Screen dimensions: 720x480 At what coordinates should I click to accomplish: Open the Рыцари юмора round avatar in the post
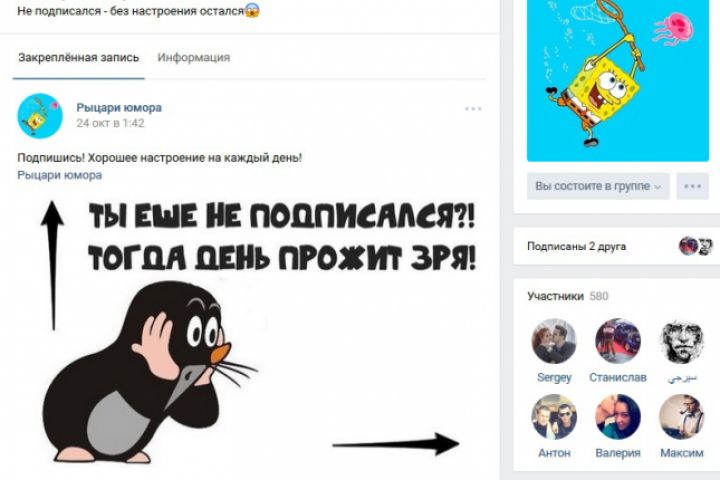(40, 116)
